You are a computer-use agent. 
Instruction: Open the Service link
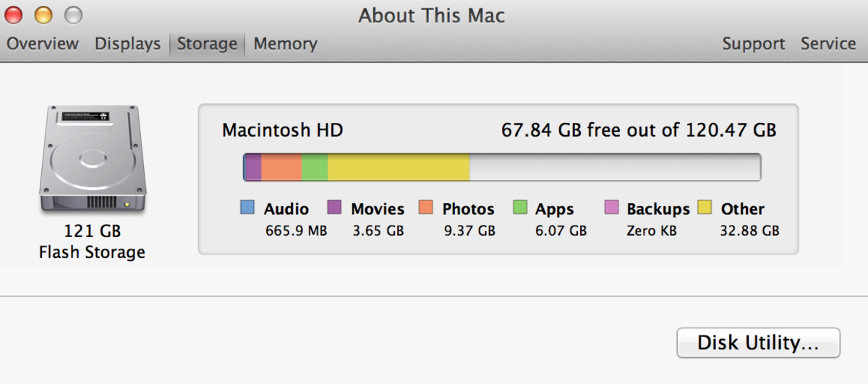tap(828, 43)
